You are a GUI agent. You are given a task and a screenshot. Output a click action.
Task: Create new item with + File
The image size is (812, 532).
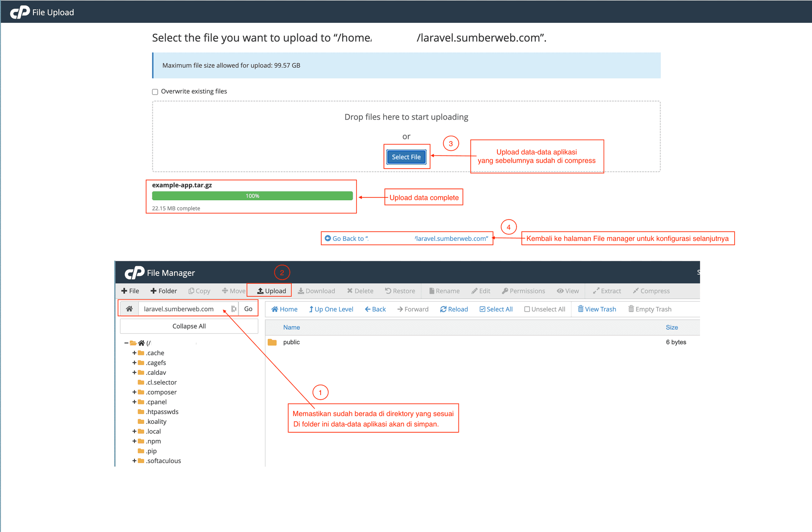[130, 291]
